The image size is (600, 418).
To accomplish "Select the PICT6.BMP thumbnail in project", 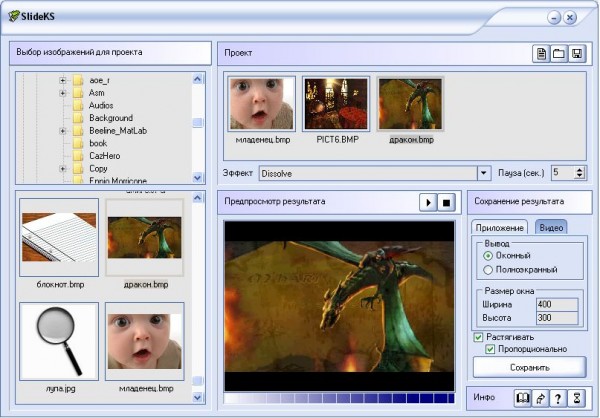I will click(336, 103).
